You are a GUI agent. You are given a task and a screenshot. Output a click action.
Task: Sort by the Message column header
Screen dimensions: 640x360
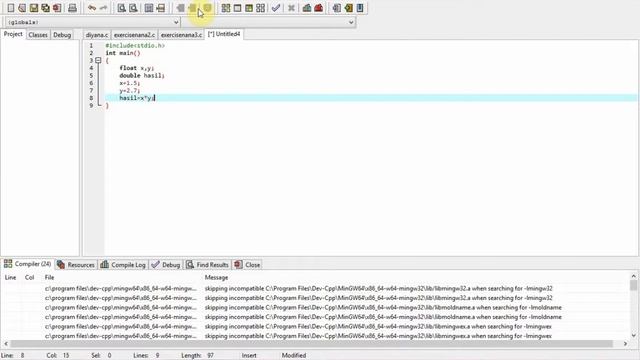(216, 278)
